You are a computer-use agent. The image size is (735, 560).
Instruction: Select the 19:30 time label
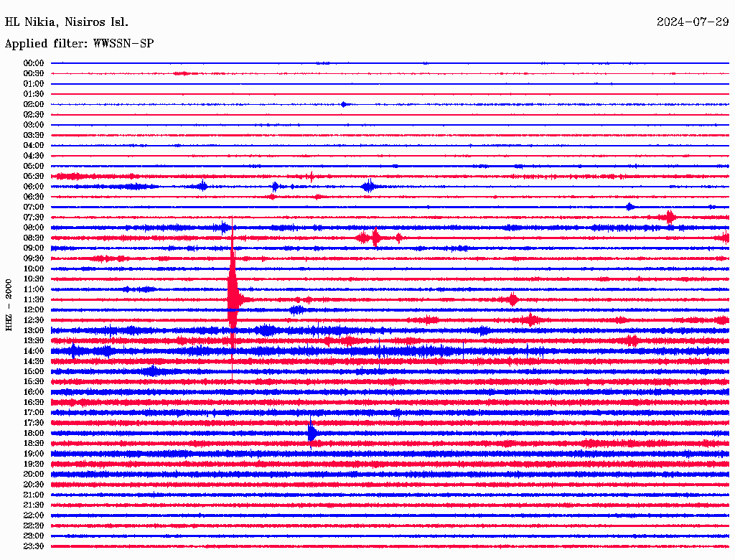pyautogui.click(x=34, y=464)
